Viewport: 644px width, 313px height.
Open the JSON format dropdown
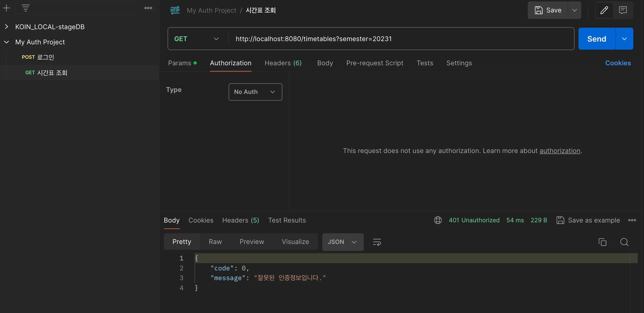tap(342, 242)
